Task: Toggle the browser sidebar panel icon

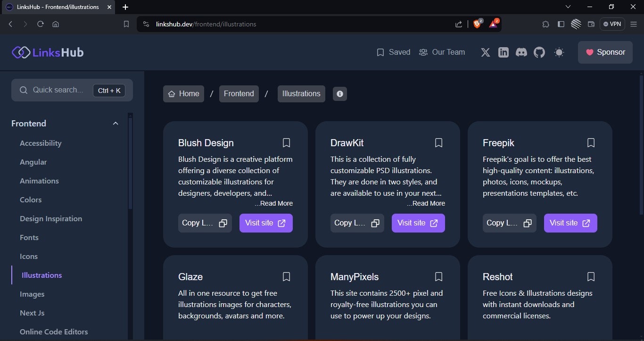Action: pyautogui.click(x=561, y=24)
